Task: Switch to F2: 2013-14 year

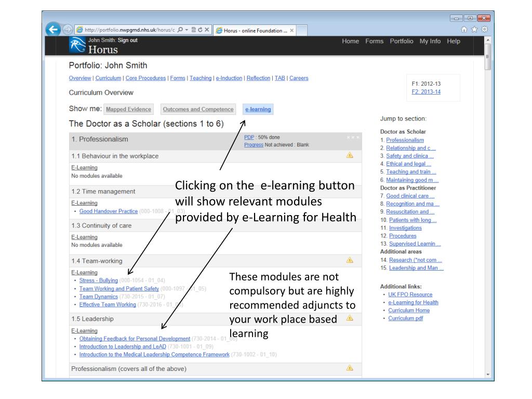Action: pyautogui.click(x=426, y=91)
